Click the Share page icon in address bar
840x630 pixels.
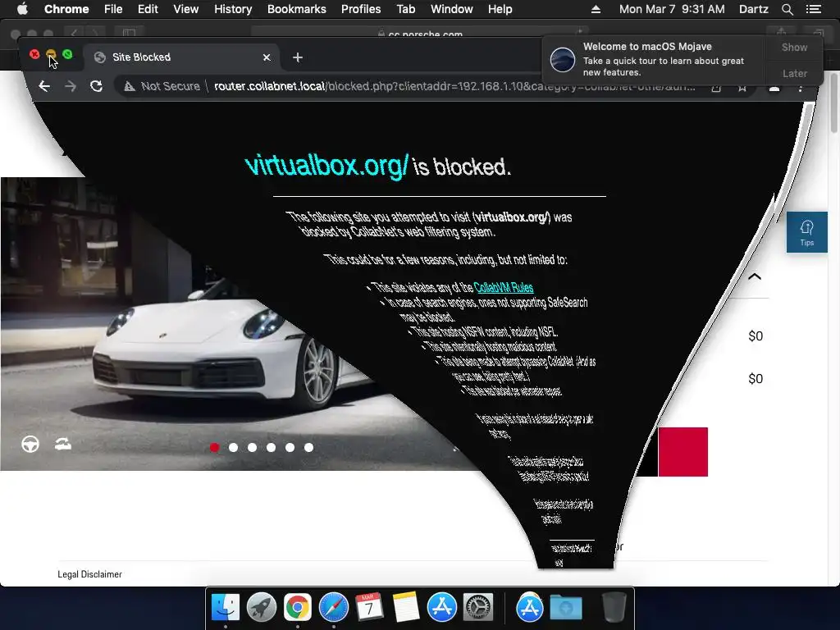pos(715,87)
